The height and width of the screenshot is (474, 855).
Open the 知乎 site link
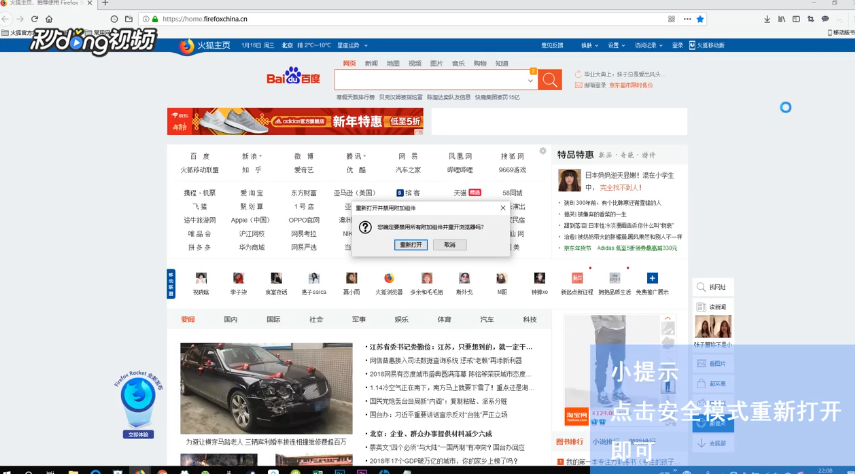click(x=252, y=170)
